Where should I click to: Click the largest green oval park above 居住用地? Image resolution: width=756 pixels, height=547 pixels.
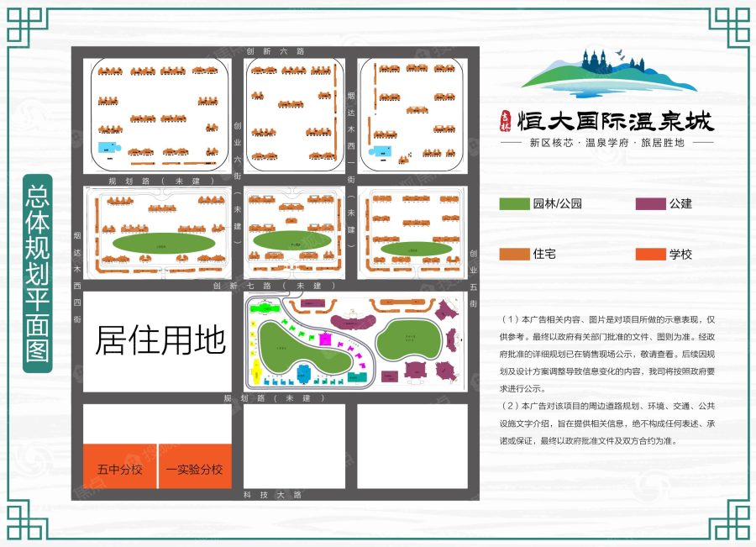pos(164,243)
